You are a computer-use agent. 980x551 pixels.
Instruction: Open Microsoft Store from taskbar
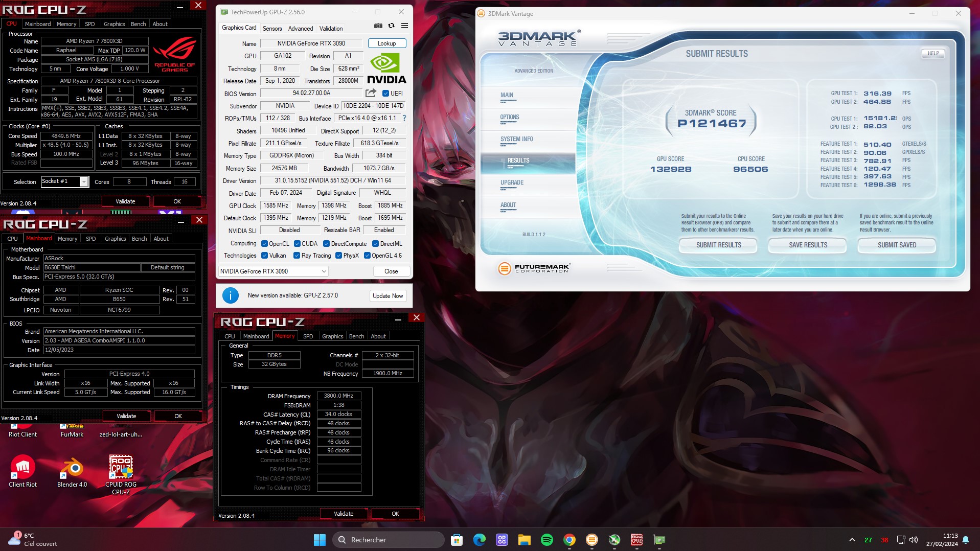(457, 540)
